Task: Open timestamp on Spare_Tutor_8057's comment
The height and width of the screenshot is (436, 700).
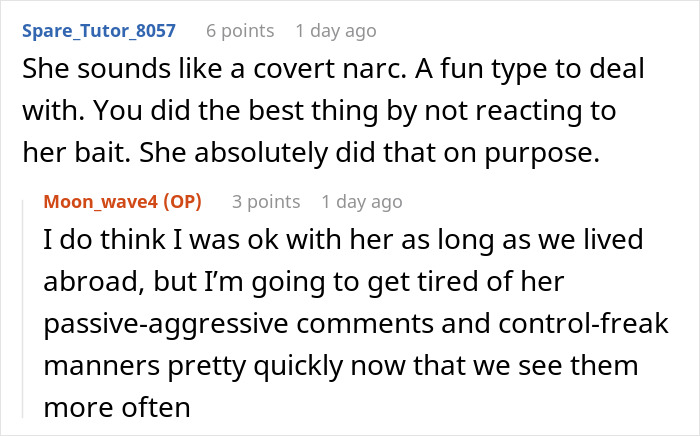Action: pyautogui.click(x=336, y=30)
